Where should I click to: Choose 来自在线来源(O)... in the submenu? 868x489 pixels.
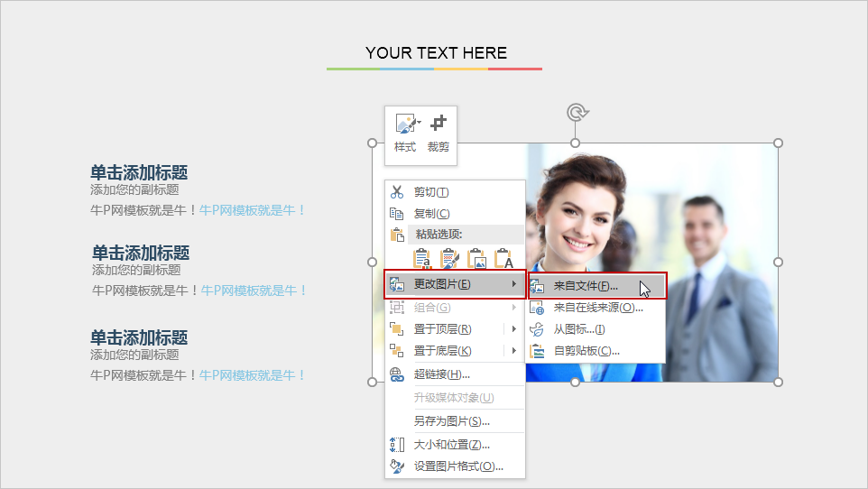click(x=598, y=308)
